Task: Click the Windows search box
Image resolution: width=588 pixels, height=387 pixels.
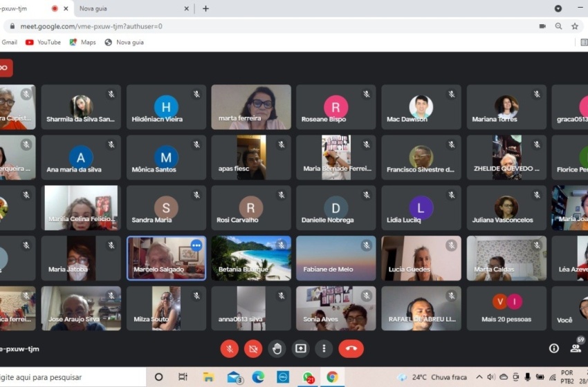Action: (73, 377)
